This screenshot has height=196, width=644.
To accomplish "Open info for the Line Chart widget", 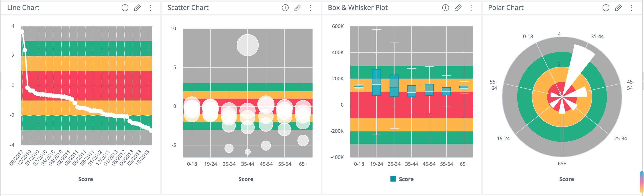I will [x=125, y=8].
